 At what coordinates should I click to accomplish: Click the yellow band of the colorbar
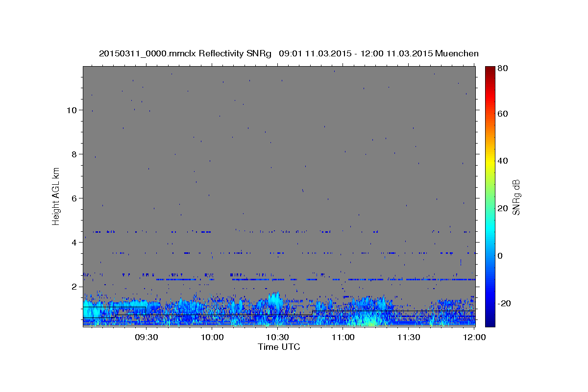490,161
